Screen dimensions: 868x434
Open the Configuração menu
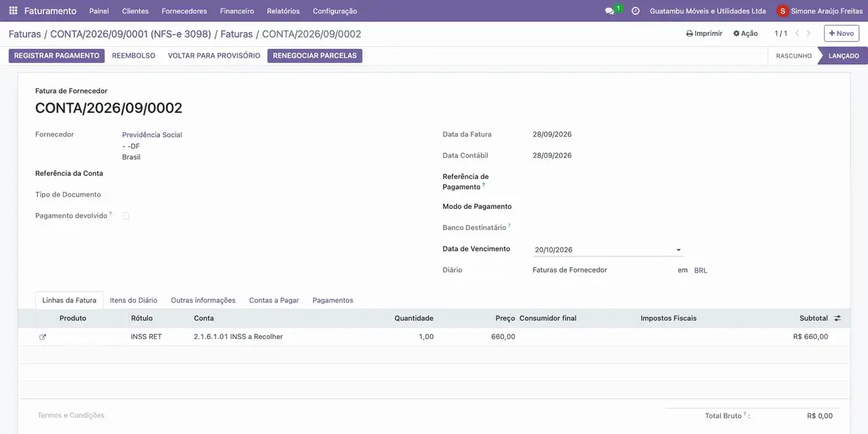click(335, 11)
